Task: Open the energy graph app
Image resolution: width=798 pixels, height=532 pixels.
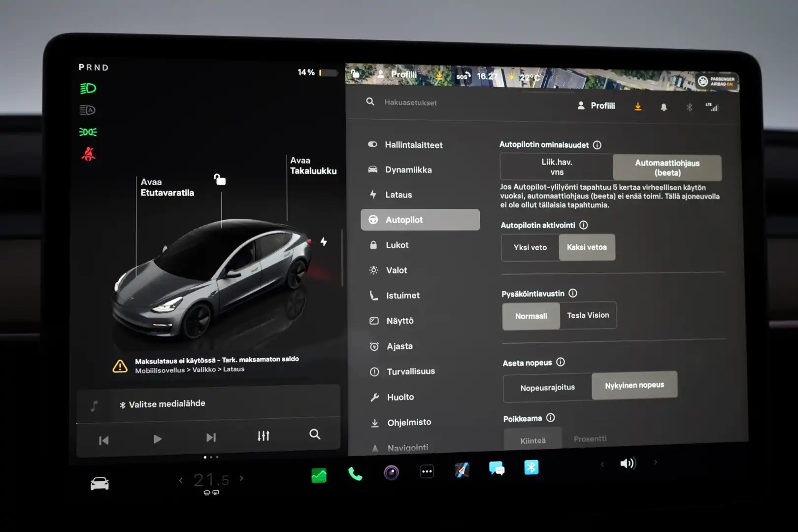Action: coord(319,475)
